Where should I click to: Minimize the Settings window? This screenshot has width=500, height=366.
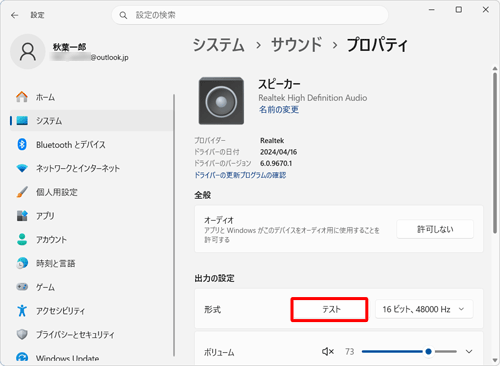click(x=432, y=10)
